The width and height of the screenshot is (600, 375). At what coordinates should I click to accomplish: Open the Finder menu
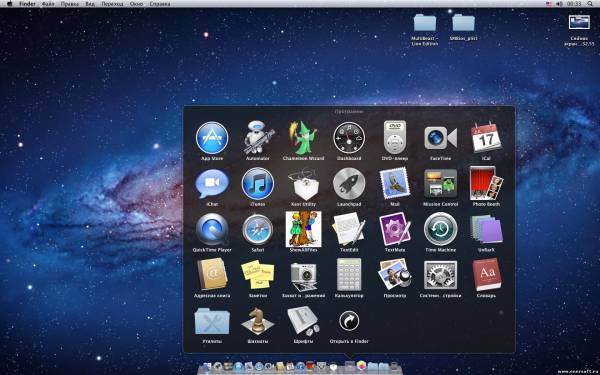pos(28,4)
